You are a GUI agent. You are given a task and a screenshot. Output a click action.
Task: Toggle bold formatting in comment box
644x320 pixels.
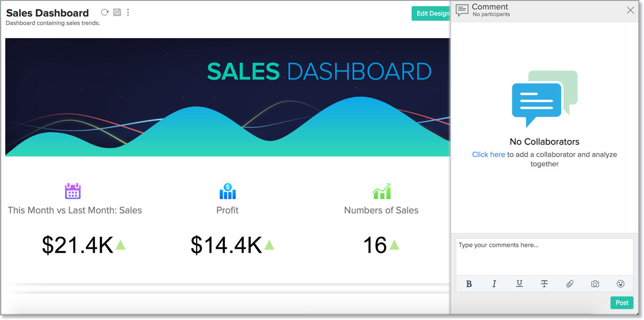(x=469, y=284)
